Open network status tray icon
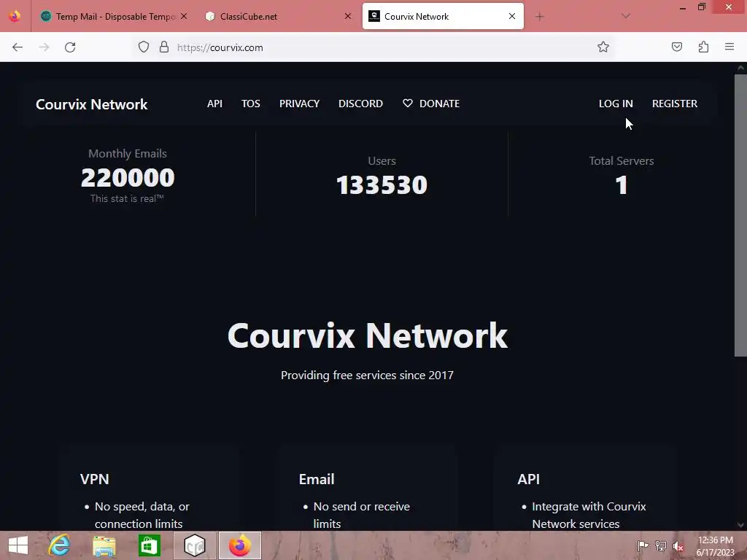747x560 pixels. click(661, 545)
